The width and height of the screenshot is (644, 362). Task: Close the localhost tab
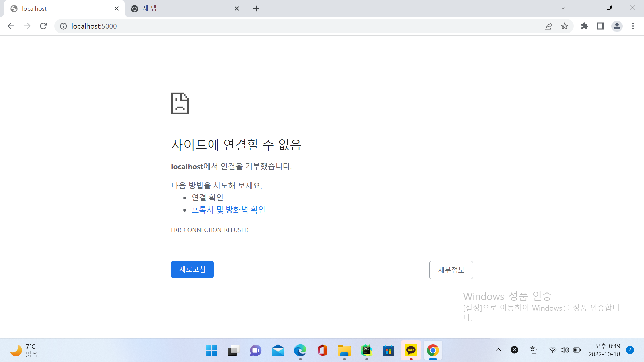click(117, 9)
